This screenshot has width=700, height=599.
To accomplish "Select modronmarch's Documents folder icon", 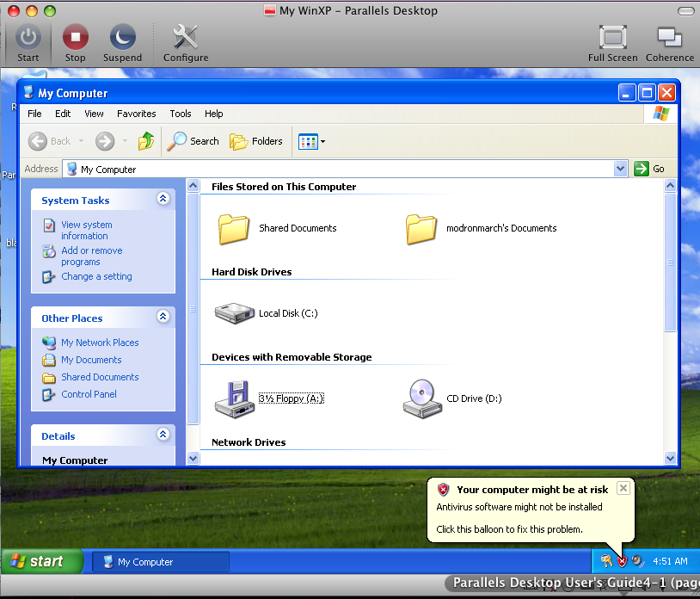I will (421, 229).
